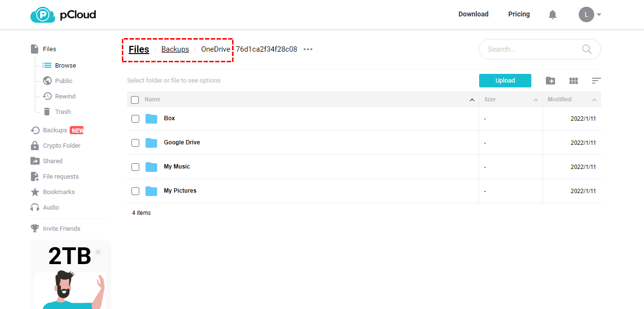Click OneDrive breadcrumb
This screenshot has height=309, width=644.
pyautogui.click(x=216, y=49)
